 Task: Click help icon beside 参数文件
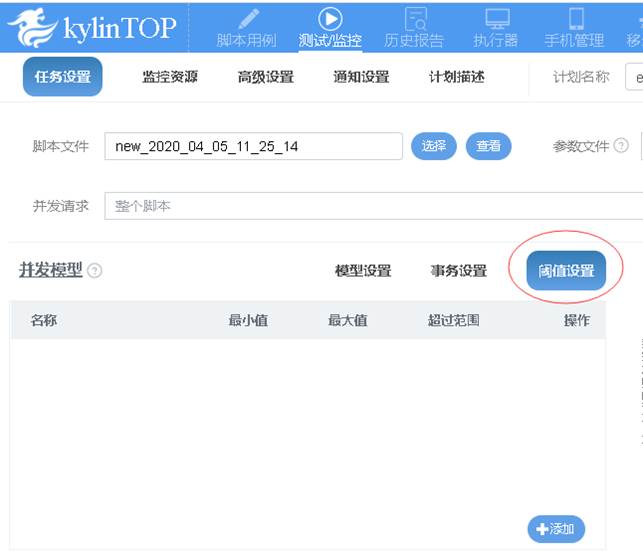pos(621,146)
